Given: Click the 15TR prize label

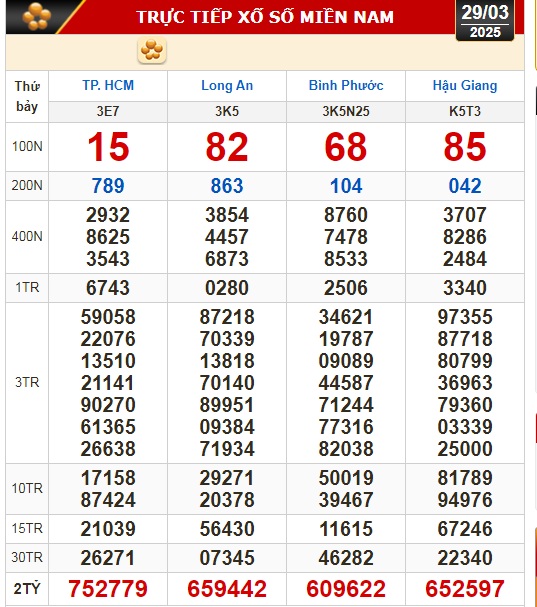Looking at the screenshot, I should (x=27, y=528).
